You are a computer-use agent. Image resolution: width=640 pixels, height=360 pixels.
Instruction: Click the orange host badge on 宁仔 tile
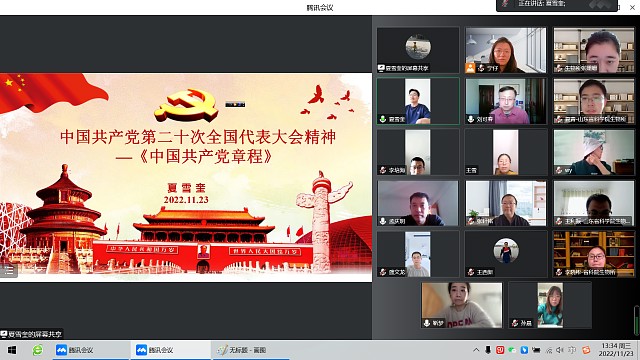[x=470, y=68]
